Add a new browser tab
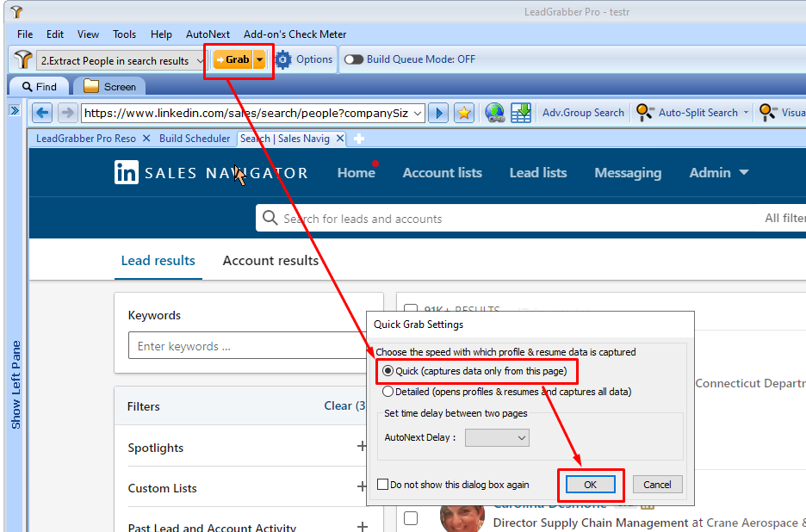The image size is (806, 532). coord(359,139)
